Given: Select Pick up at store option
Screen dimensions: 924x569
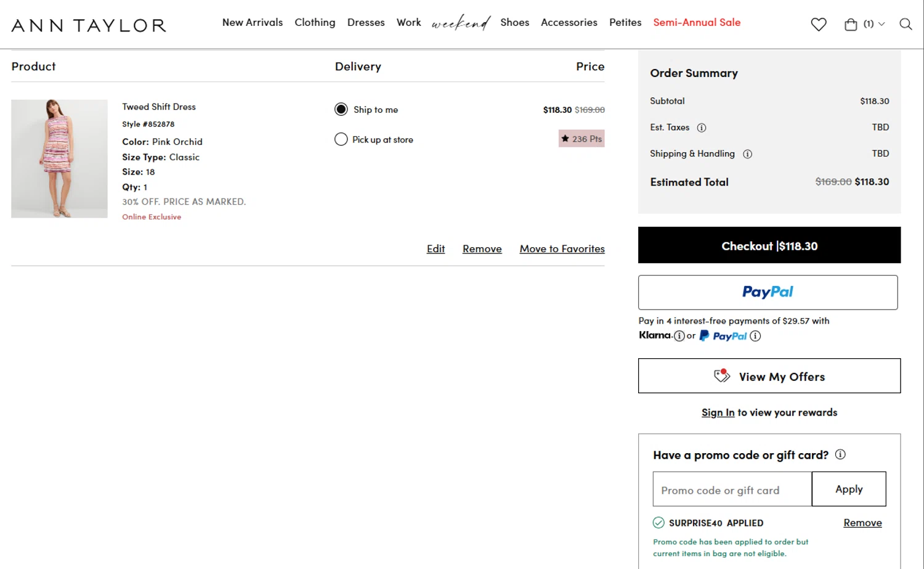Looking at the screenshot, I should tap(341, 139).
